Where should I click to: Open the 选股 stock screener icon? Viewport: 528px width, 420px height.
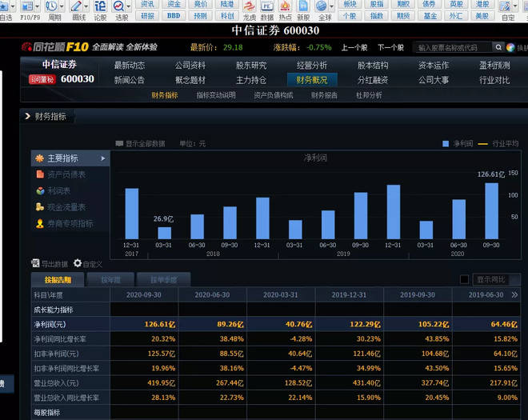118,6
